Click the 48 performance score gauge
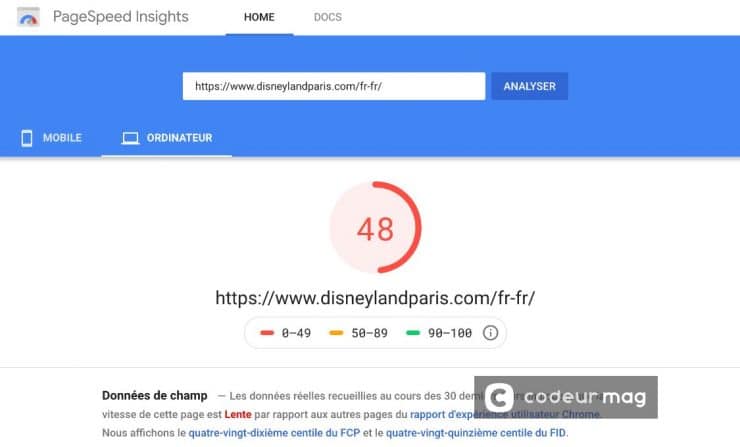The image size is (740, 447). click(375, 228)
